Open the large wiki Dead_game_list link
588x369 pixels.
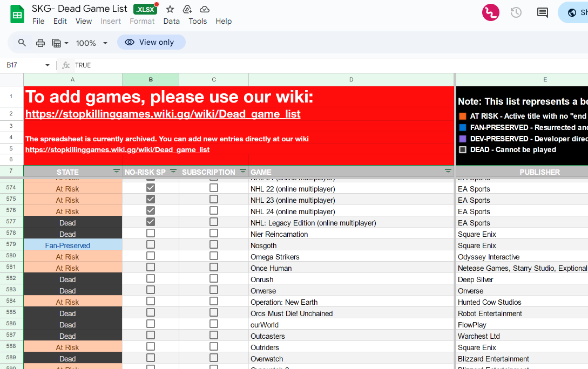(x=163, y=114)
